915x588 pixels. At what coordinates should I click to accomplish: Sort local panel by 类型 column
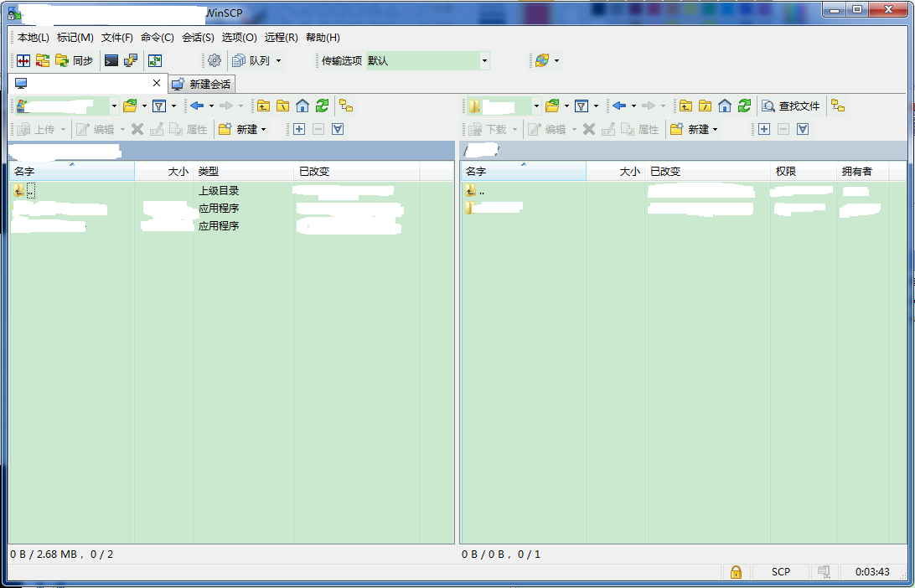point(243,172)
